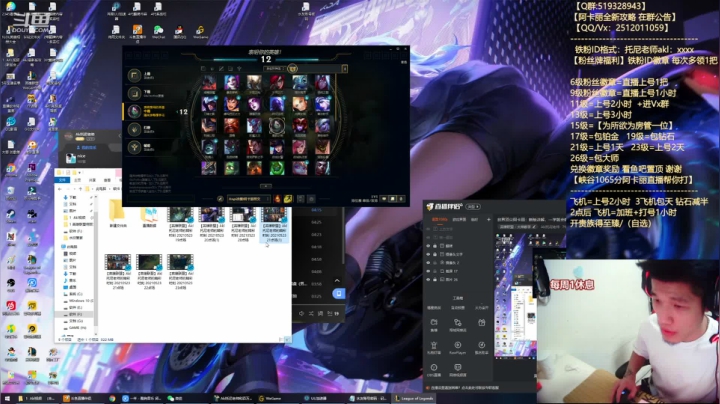Screen dimensions: 720x404
Task: Open the 主页 ribbon tab in Explorer
Action: (78, 180)
